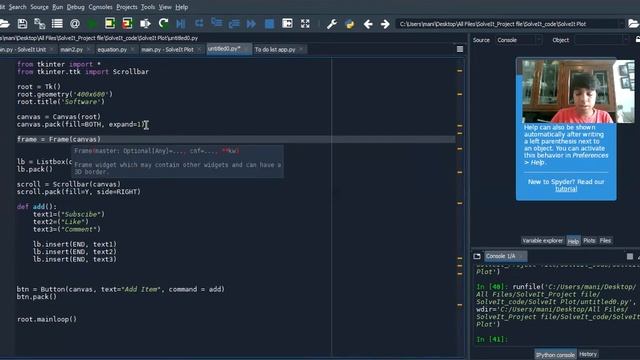Start debugging with the debug file icon

(181, 24)
